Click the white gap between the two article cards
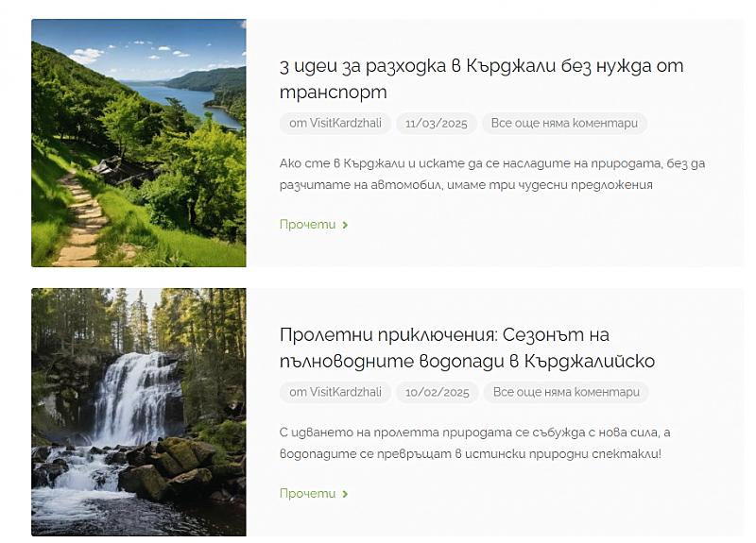This screenshot has width=756, height=543. 386,278
